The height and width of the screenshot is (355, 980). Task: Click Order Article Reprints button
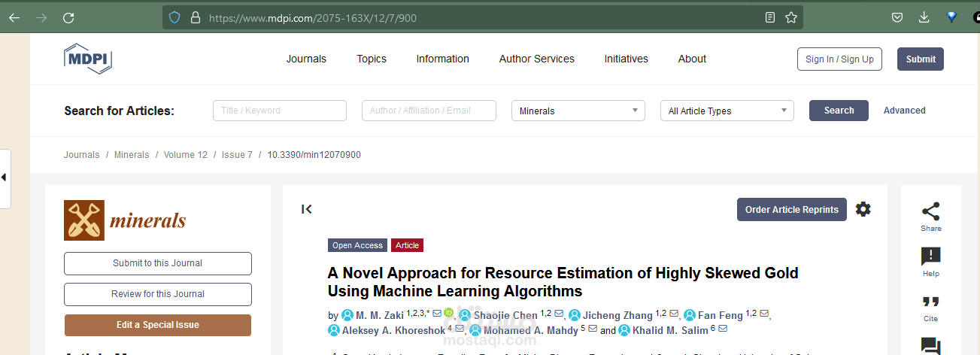tap(792, 210)
